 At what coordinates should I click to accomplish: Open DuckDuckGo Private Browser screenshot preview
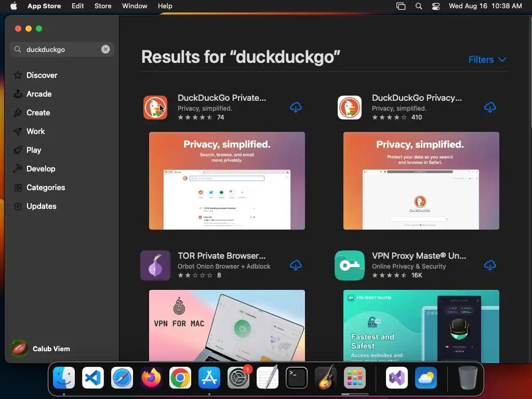pyautogui.click(x=227, y=181)
